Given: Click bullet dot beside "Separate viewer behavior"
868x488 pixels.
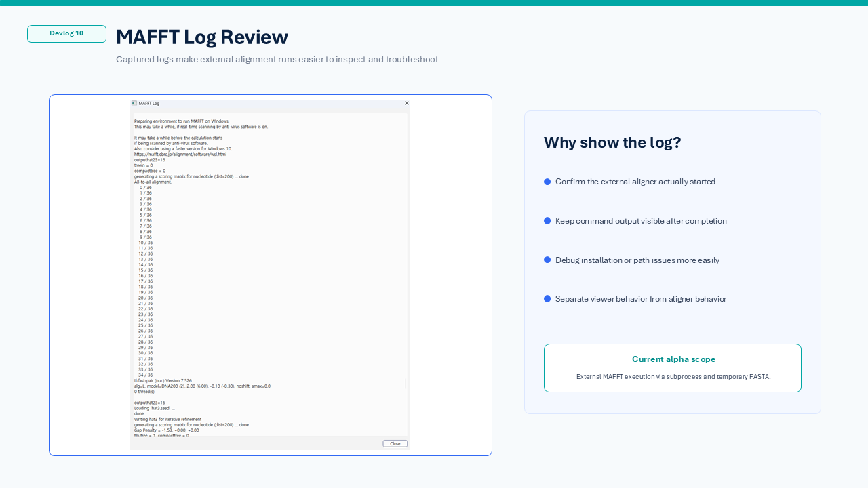Looking at the screenshot, I should tap(547, 299).
